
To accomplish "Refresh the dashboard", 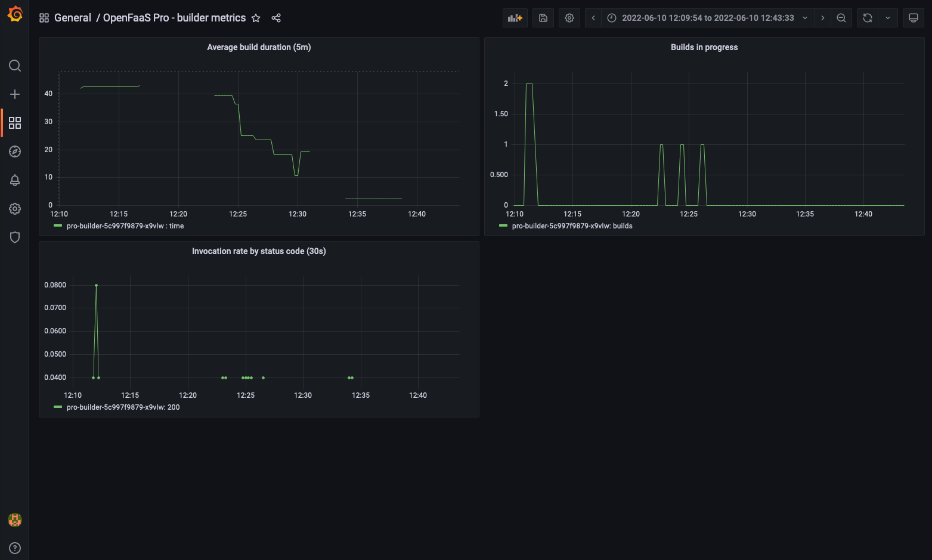I will coord(867,17).
